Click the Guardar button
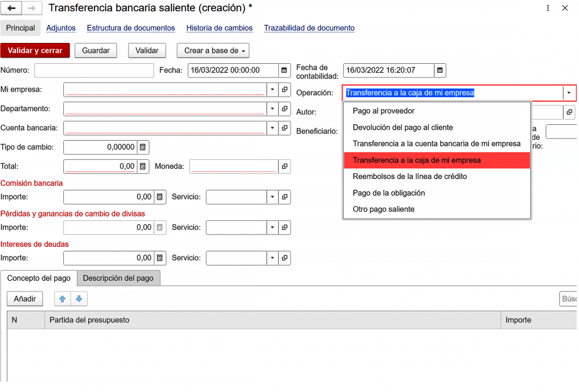The height and width of the screenshot is (392, 579). coord(96,50)
